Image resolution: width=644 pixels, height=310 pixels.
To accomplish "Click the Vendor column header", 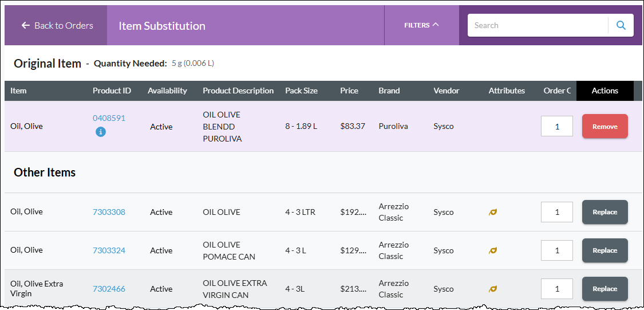I will pos(447,91).
